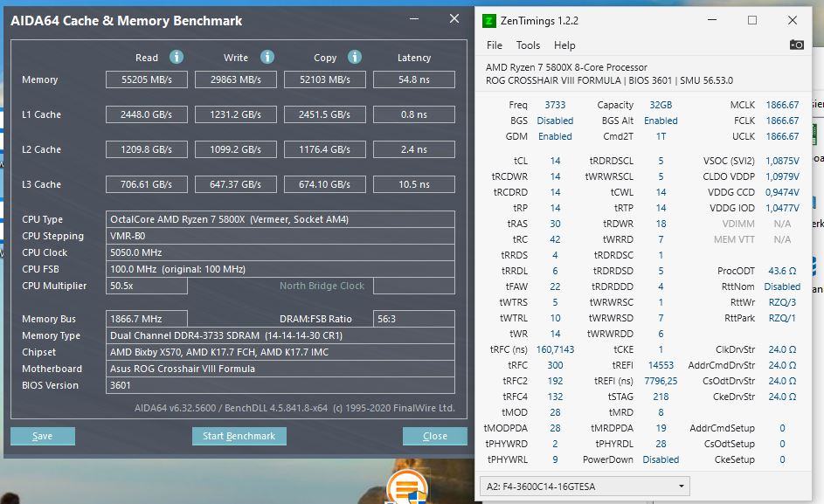Click the VSOC (SVI2) value 1,0875V

pyautogui.click(x=782, y=161)
